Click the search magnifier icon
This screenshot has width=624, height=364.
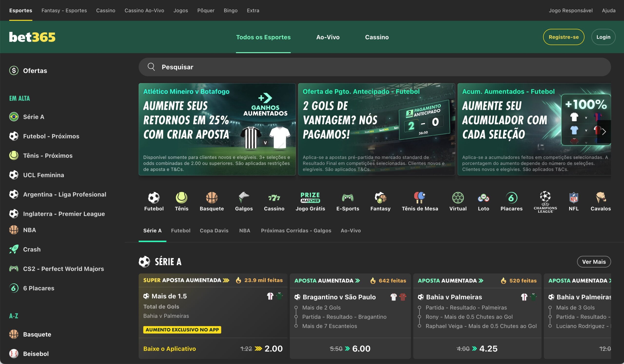click(151, 67)
